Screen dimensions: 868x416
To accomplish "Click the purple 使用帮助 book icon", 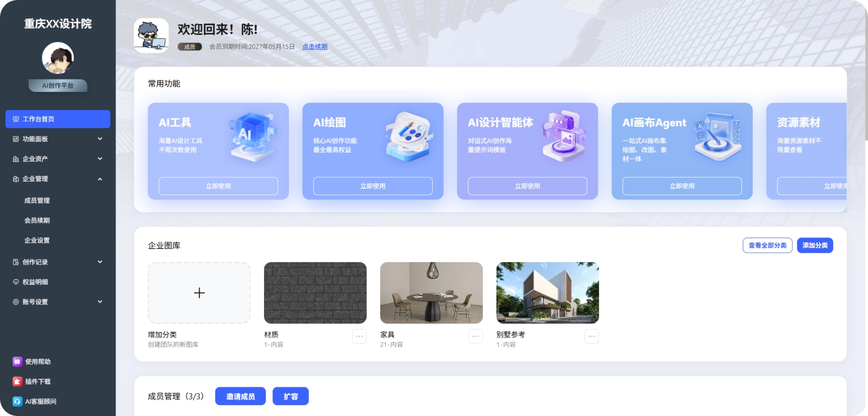I will [17, 361].
